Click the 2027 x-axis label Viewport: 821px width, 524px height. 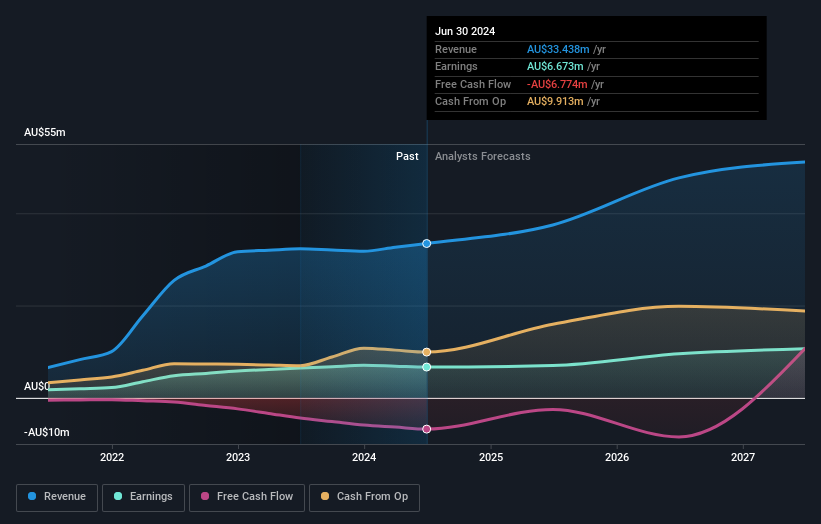(x=742, y=458)
